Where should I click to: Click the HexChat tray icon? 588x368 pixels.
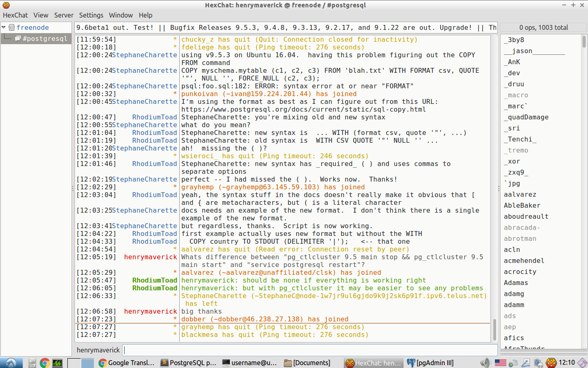(551, 363)
